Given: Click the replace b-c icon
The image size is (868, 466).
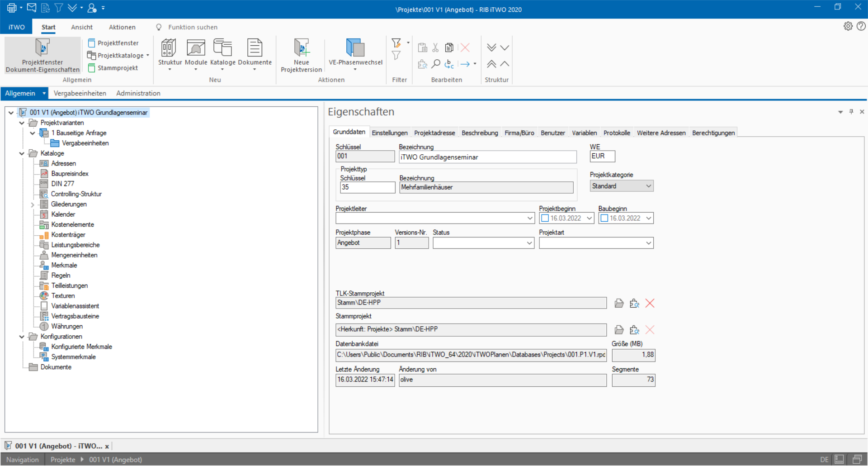Looking at the screenshot, I should 449,64.
